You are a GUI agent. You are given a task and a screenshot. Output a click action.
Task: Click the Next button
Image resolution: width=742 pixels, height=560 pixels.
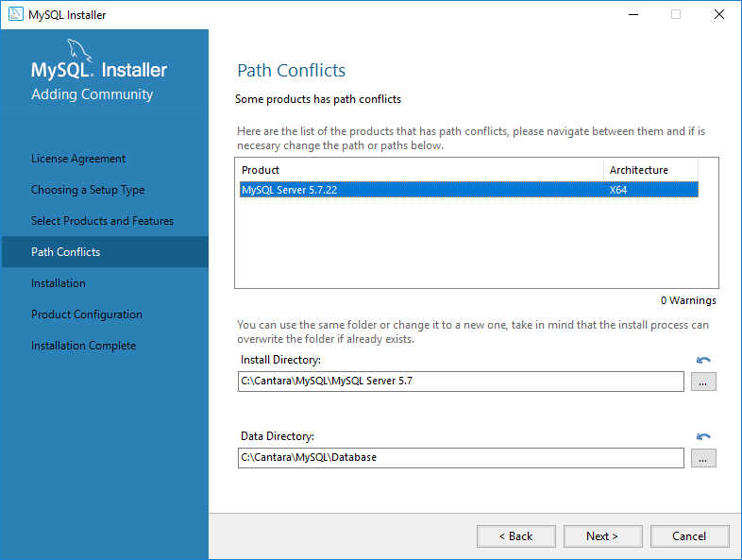[x=602, y=536]
